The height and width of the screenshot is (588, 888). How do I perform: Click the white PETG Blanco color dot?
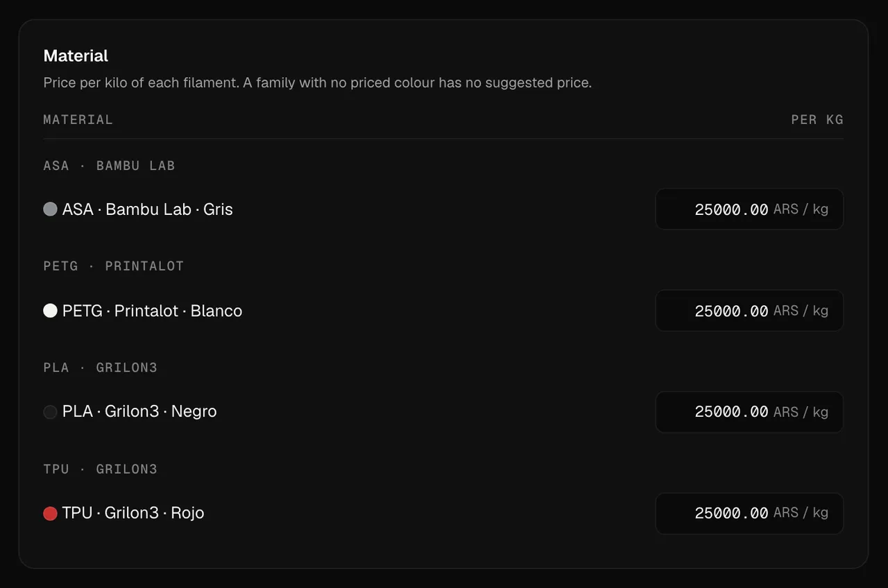click(x=50, y=310)
